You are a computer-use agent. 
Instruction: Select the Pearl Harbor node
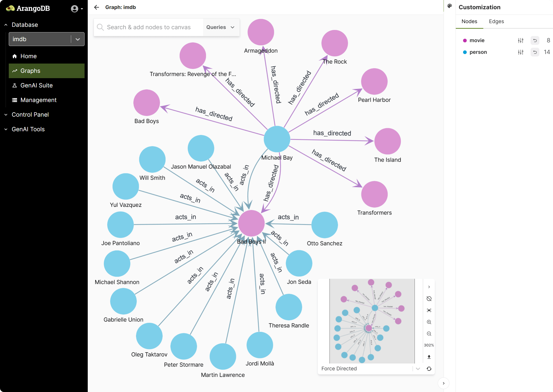pyautogui.click(x=374, y=81)
